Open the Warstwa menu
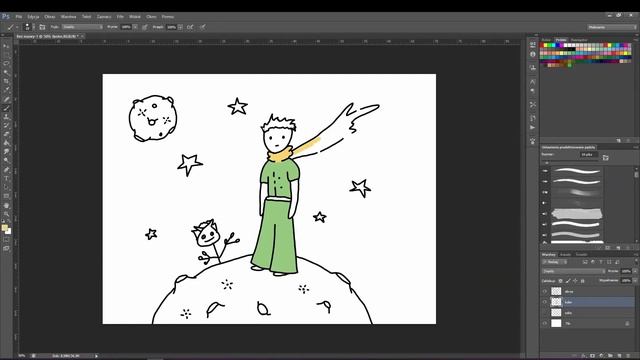The image size is (640, 360). [69, 17]
